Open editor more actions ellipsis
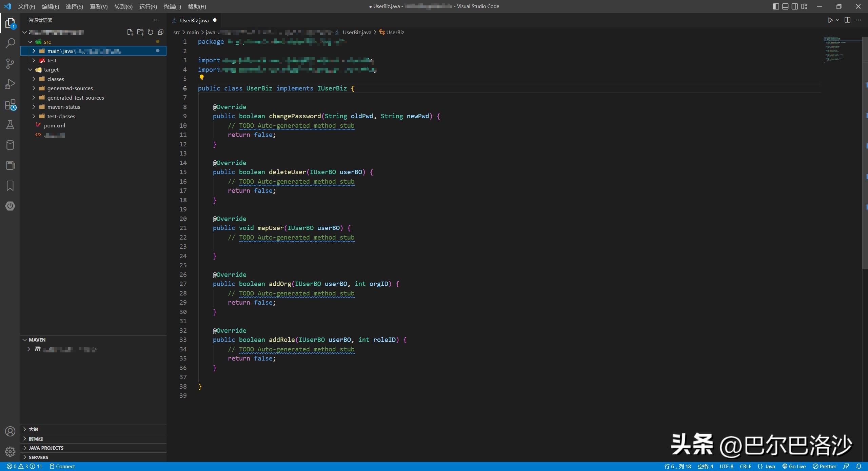This screenshot has height=471, width=868. [x=858, y=20]
